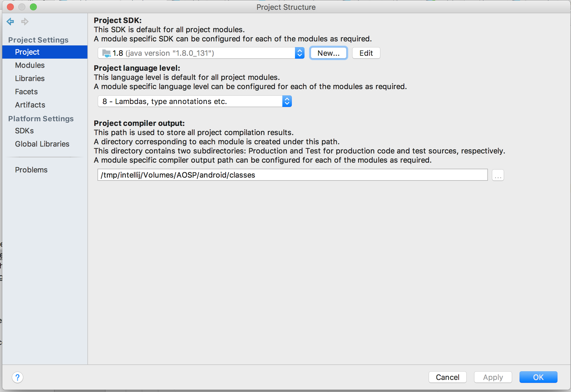Open SDKs under Platform Settings
Viewport: 571px width, 392px height.
coord(45,131)
